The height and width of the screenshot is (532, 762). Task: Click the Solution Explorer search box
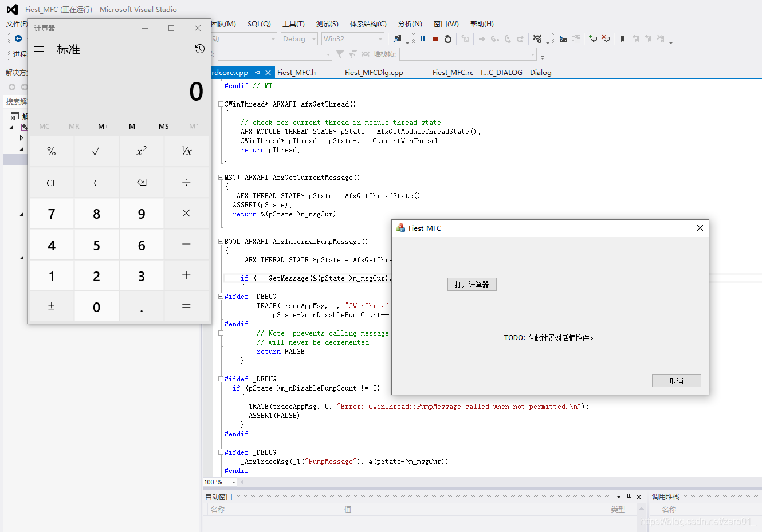(16, 101)
